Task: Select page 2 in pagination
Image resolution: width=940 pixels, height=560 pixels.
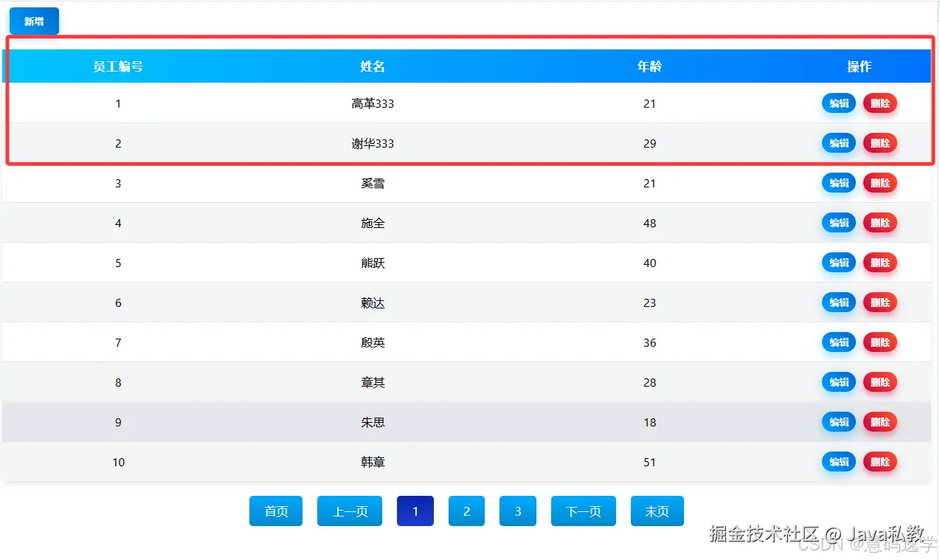Action: click(x=466, y=511)
